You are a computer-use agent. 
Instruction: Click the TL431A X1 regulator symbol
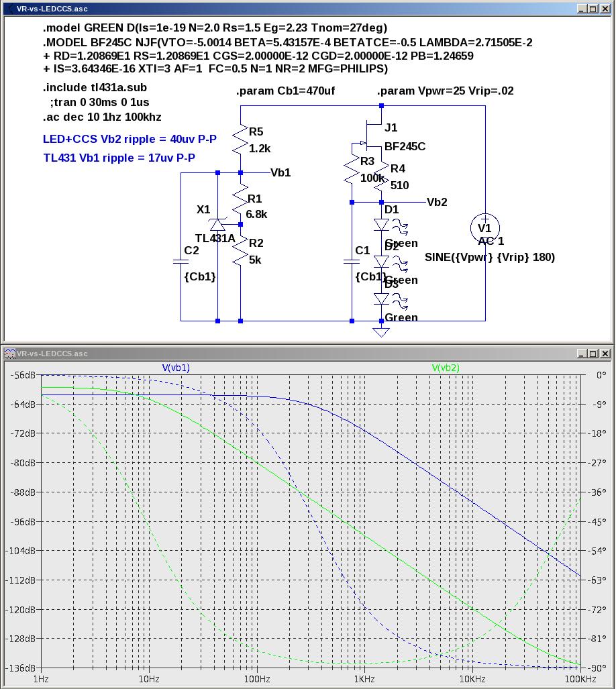coord(217,225)
